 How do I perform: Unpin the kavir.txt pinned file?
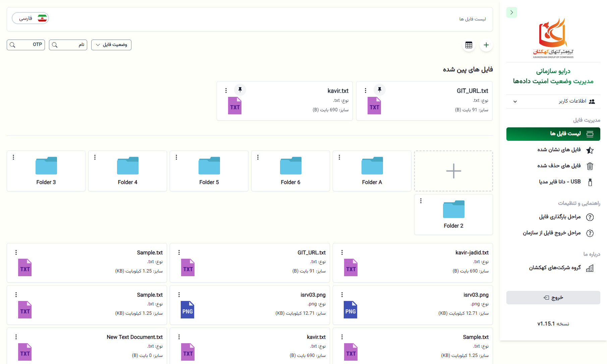coord(240,89)
